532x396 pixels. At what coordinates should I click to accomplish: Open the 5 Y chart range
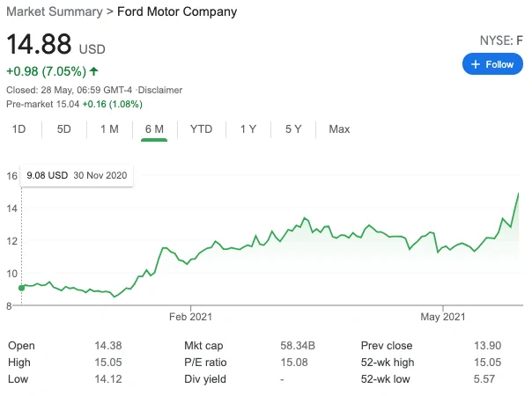tap(293, 129)
